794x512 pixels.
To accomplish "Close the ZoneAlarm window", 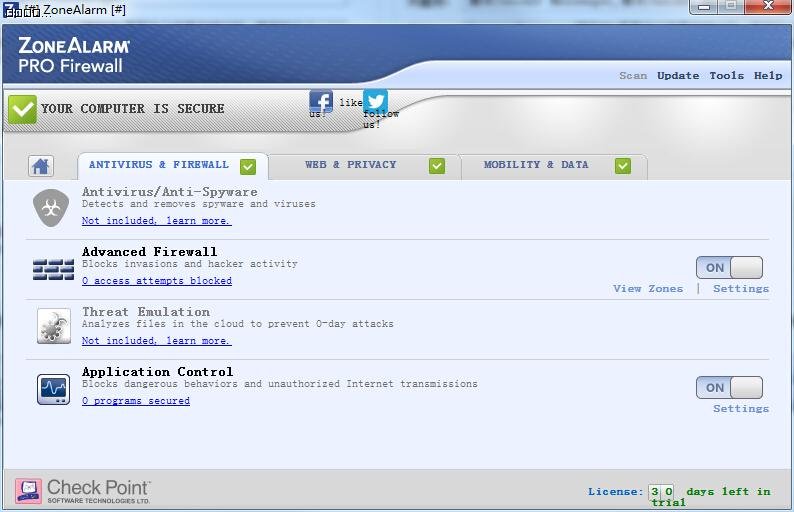I will pos(768,7).
